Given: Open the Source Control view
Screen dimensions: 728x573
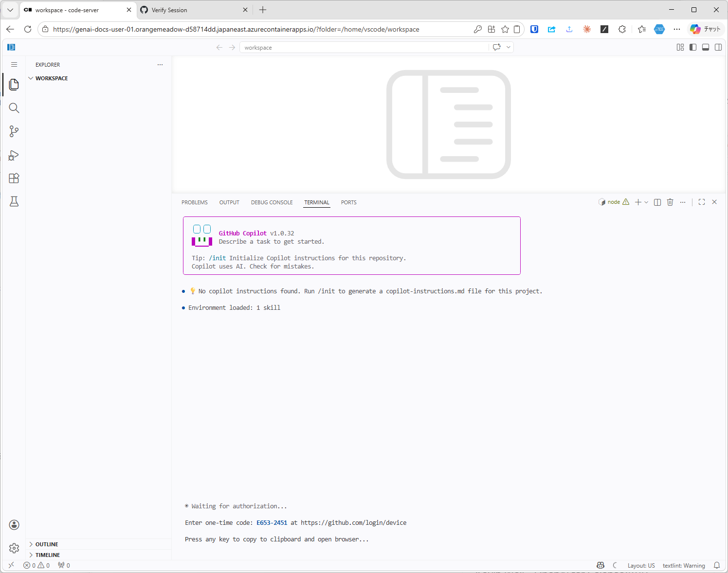Looking at the screenshot, I should (x=14, y=131).
